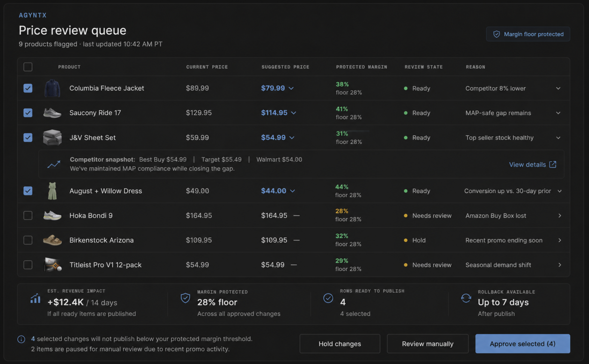The image size is (589, 364).
Task: Click the shield icon next to Margin Protected
Action: 185,298
